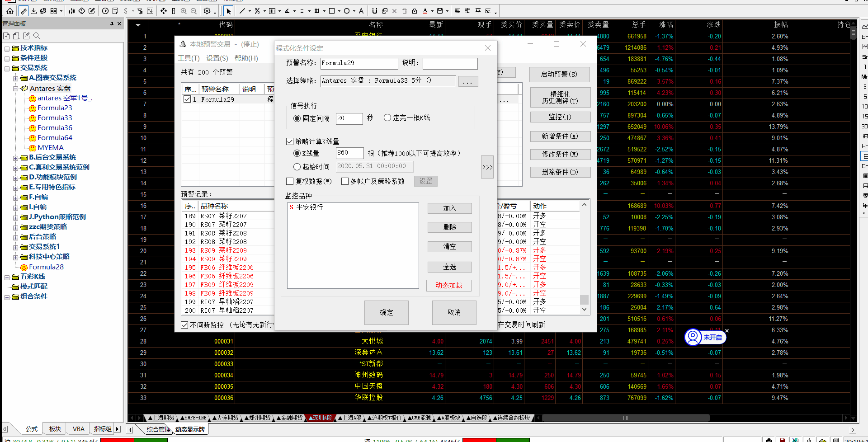Image resolution: width=868 pixels, height=442 pixels.
Task: Enable 复权数据(W) checkbox
Action: 290,181
